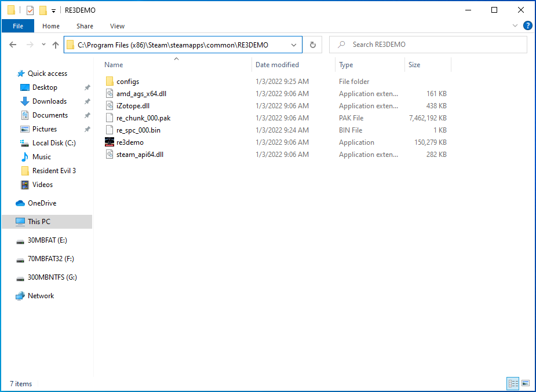This screenshot has height=392, width=536.
Task: Open Local Disk (C:) in sidebar
Action: click(54, 143)
